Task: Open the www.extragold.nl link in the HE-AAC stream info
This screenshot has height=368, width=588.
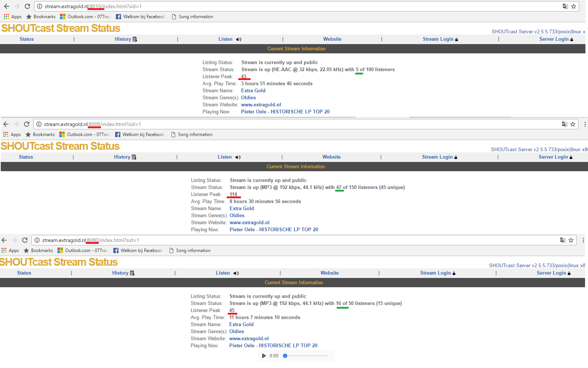Action: (x=261, y=105)
